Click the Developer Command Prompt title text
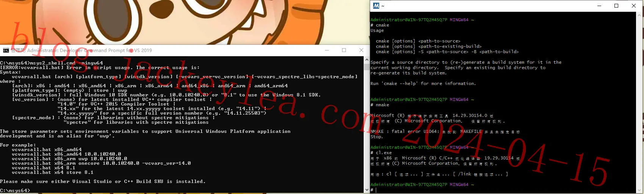 81,50
